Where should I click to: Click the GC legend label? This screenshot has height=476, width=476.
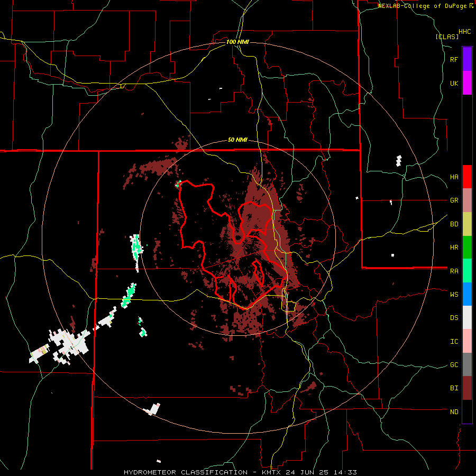click(454, 365)
